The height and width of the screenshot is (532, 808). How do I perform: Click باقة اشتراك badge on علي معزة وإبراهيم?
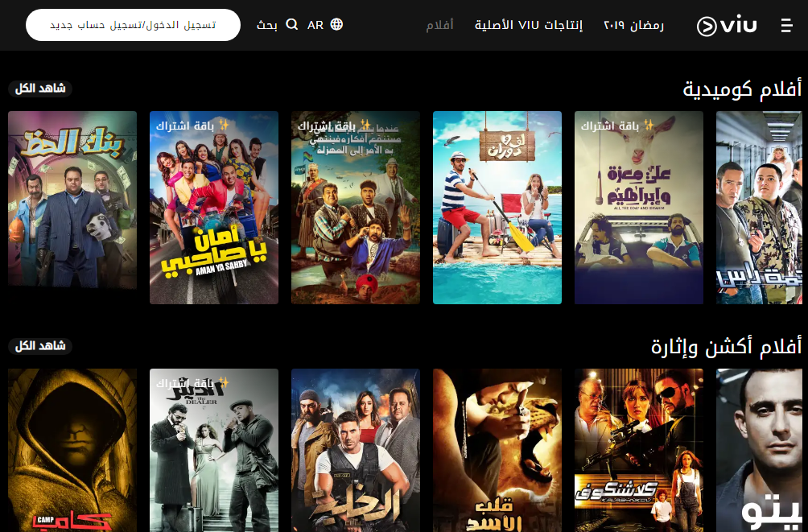[x=617, y=126]
